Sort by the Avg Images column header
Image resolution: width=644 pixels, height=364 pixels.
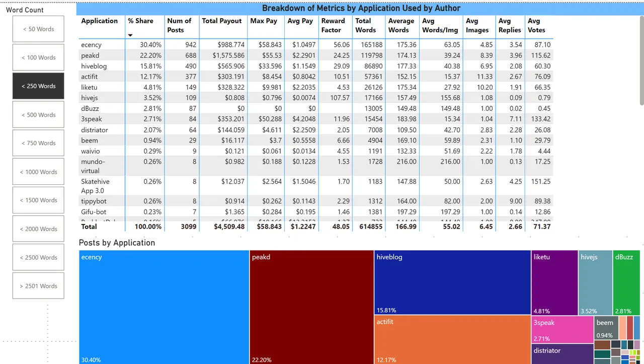click(x=477, y=25)
